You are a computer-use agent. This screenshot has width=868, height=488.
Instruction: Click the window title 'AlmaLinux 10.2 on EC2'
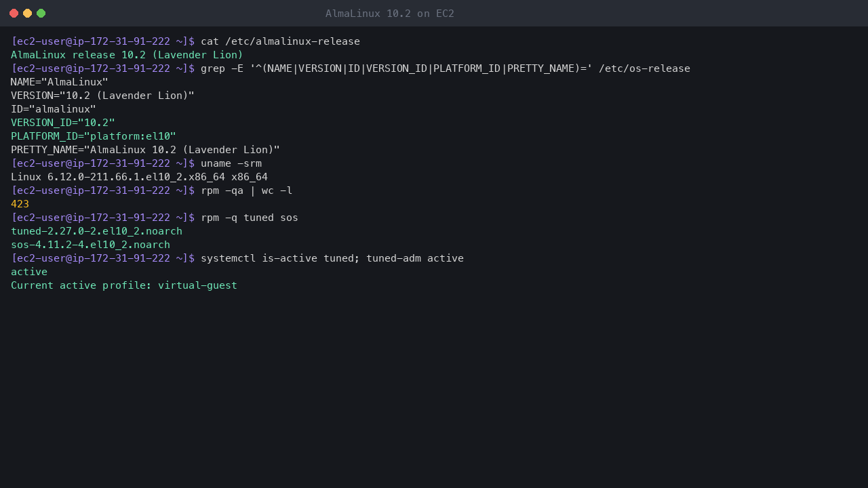click(x=390, y=14)
